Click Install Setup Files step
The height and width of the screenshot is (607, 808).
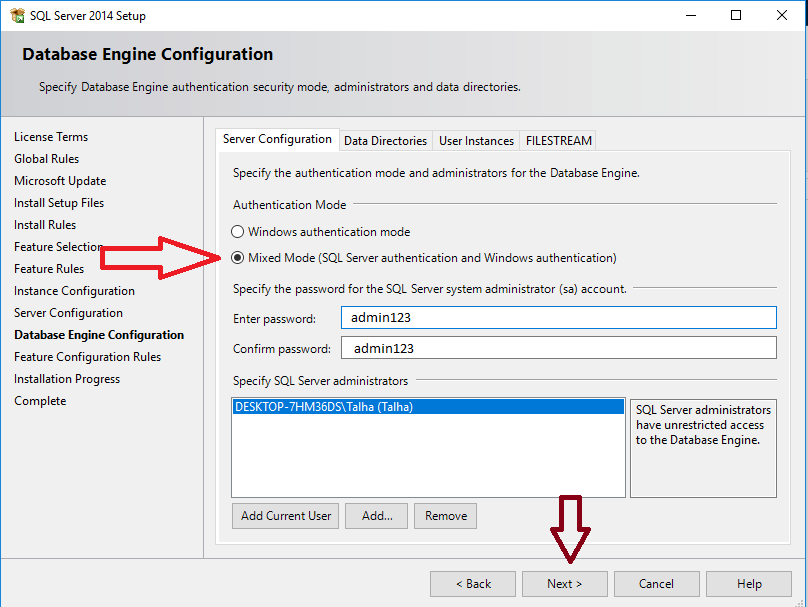click(59, 203)
